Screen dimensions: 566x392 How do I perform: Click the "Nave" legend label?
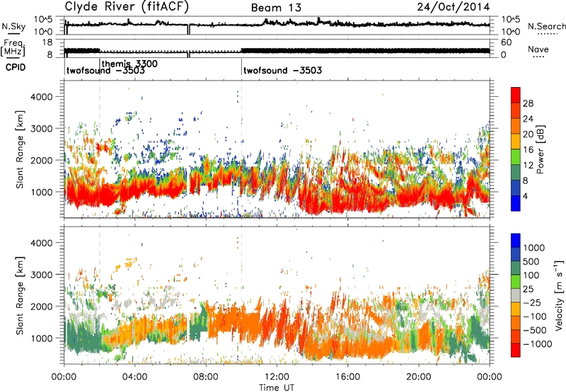538,50
